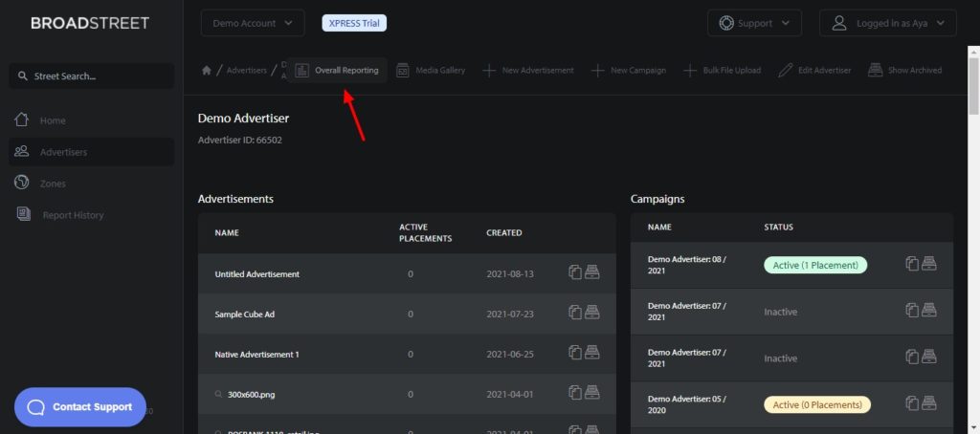The height and width of the screenshot is (434, 980).
Task: Focus the Street Search field
Action: 91,76
